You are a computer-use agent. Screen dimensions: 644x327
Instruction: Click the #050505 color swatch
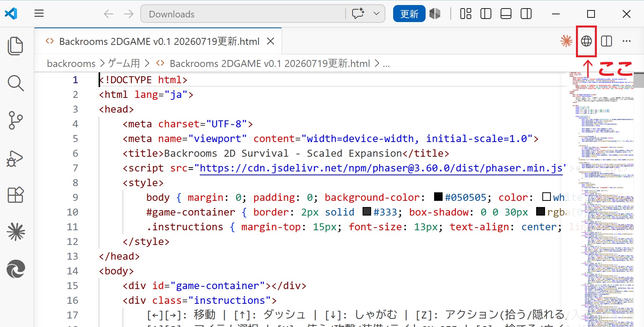coord(438,197)
